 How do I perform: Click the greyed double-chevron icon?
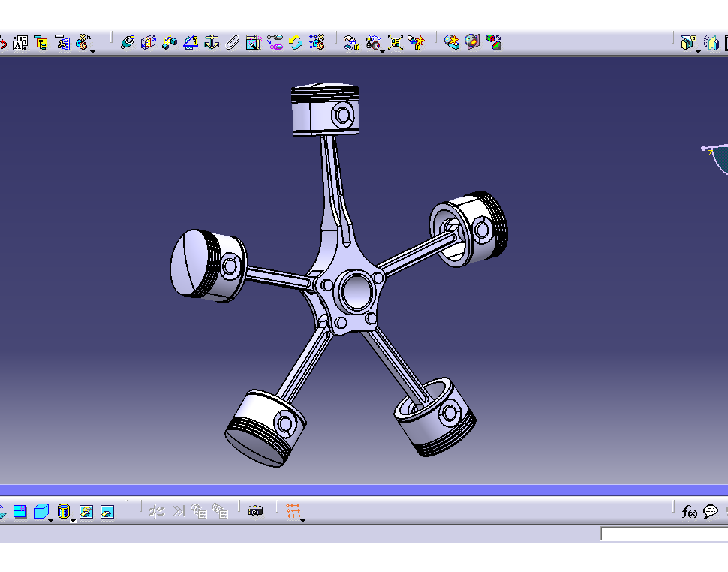(178, 511)
